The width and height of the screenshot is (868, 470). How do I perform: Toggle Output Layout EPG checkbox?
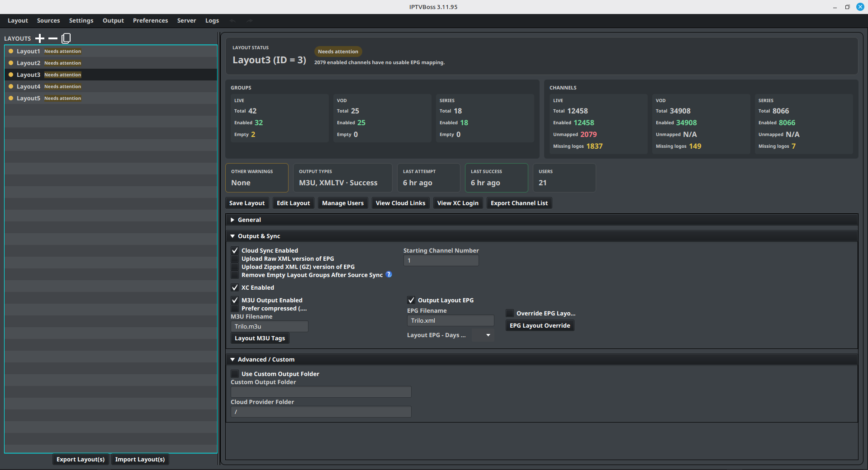tap(411, 300)
